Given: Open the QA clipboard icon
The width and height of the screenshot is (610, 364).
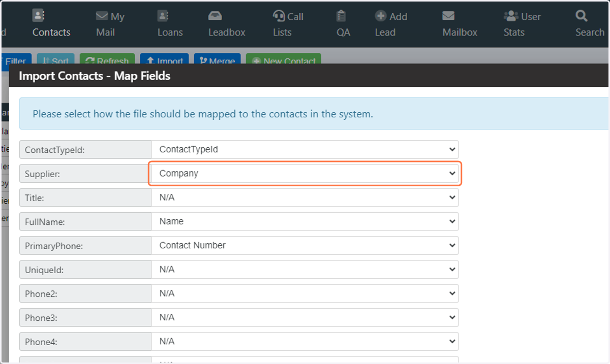Looking at the screenshot, I should (341, 16).
